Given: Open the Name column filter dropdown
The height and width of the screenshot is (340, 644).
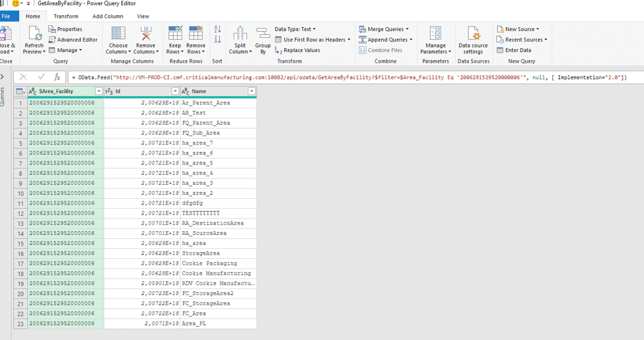Looking at the screenshot, I should pyautogui.click(x=251, y=91).
